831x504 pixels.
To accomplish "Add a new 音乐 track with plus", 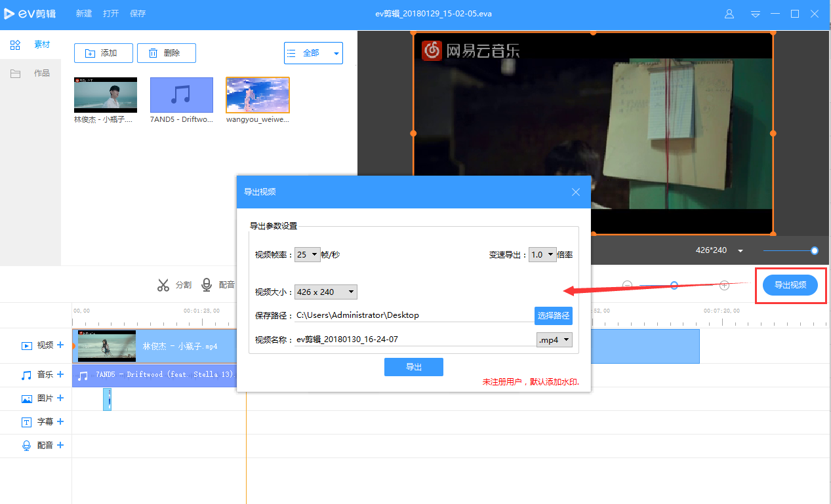I will point(60,374).
